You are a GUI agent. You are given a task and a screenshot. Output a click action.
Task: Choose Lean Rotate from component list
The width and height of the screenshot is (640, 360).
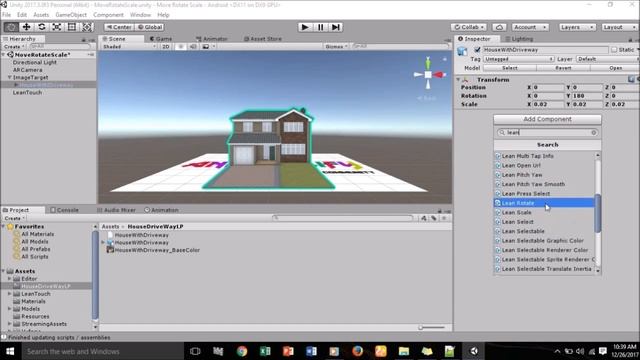coord(544,203)
